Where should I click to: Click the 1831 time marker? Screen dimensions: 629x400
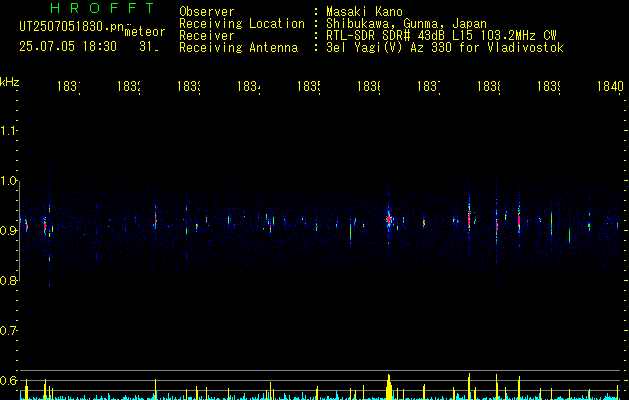click(69, 86)
